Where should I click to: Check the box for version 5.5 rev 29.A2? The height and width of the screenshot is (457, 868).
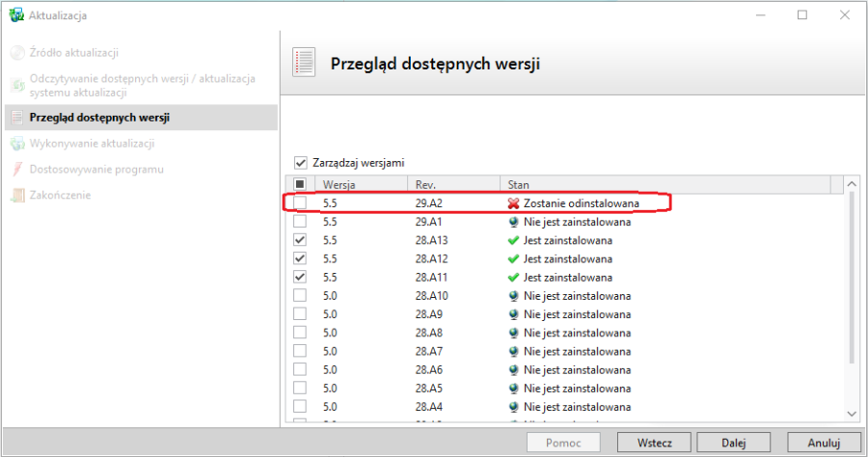[301, 203]
